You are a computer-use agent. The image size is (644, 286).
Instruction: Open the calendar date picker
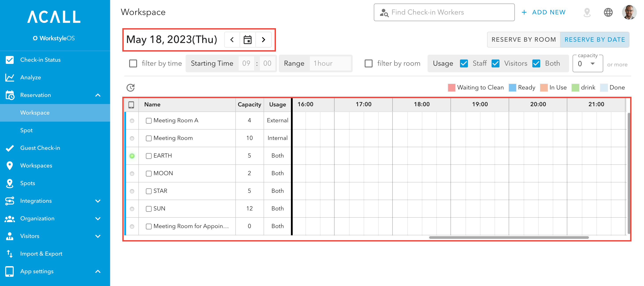click(x=248, y=39)
